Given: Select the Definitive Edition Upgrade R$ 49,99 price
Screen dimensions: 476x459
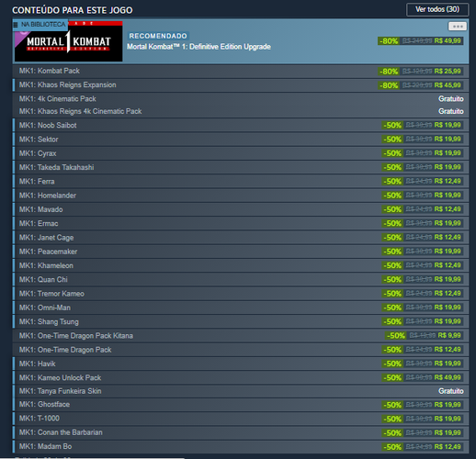Looking at the screenshot, I should point(448,41).
